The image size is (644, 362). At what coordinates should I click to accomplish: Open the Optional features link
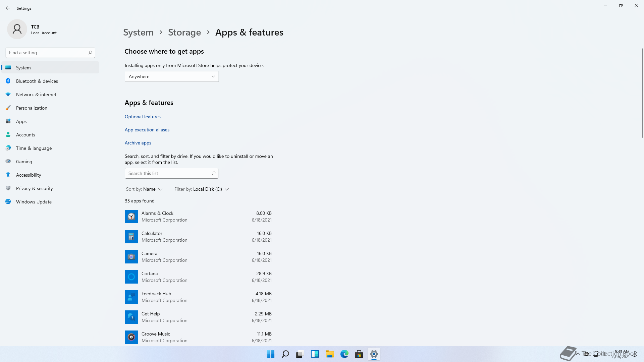pos(143,117)
